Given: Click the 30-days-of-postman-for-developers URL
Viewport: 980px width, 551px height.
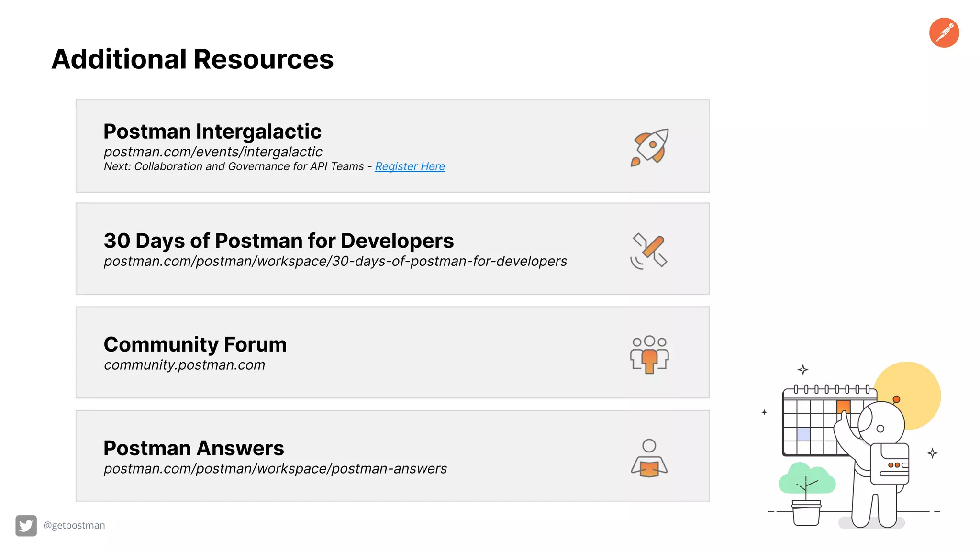Looking at the screenshot, I should click(335, 261).
